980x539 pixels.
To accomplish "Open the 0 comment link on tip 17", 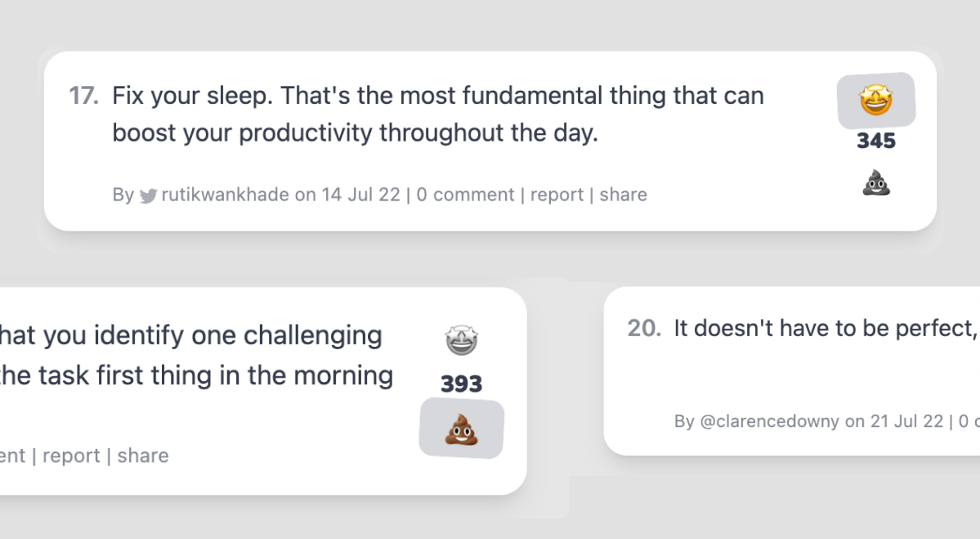I will [466, 195].
